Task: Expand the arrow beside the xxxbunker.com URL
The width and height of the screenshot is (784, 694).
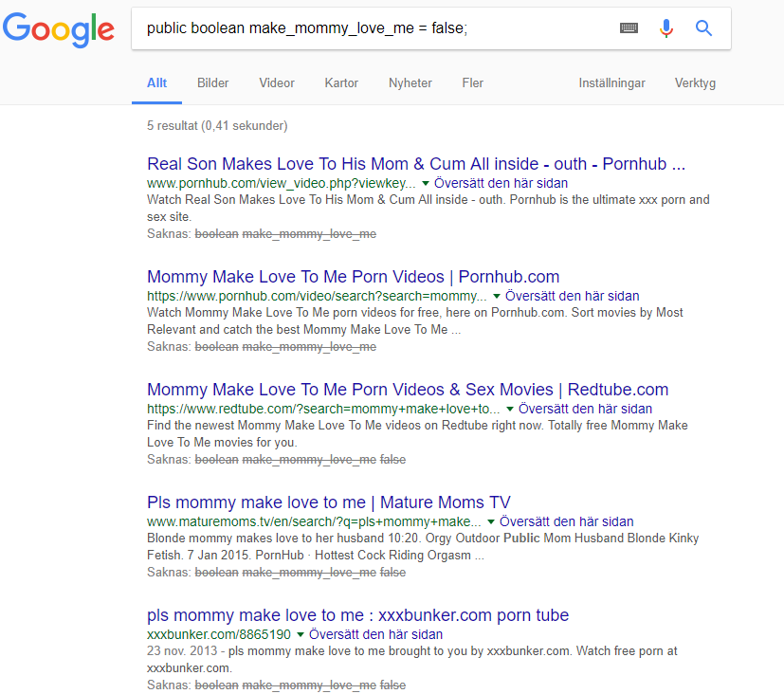Action: [301, 634]
